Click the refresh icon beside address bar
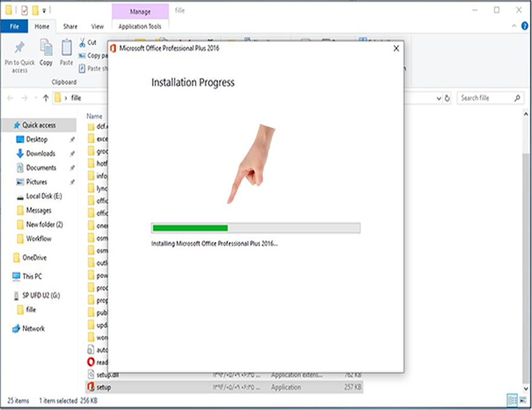532x410 pixels. (447, 98)
